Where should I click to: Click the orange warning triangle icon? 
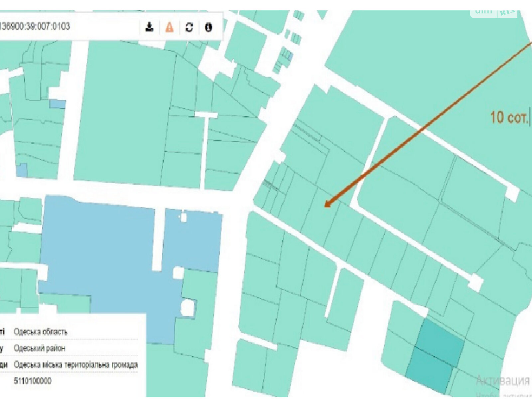(170, 27)
